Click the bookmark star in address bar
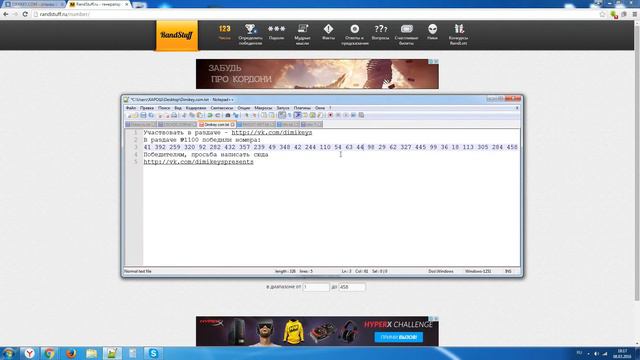Image resolution: width=640 pixels, height=360 pixels. point(602,14)
